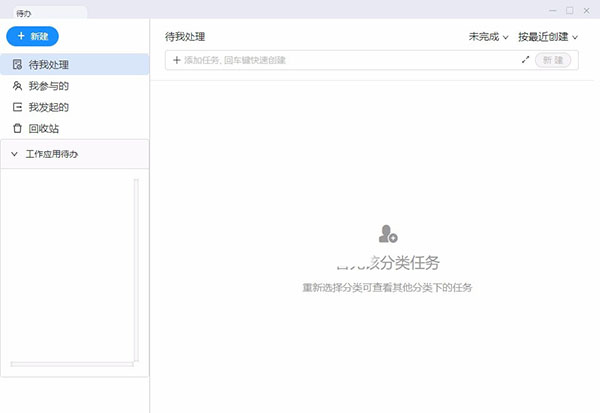This screenshot has width=600, height=413.
Task: Open 我发起的 in the sidebar
Action: pos(75,107)
